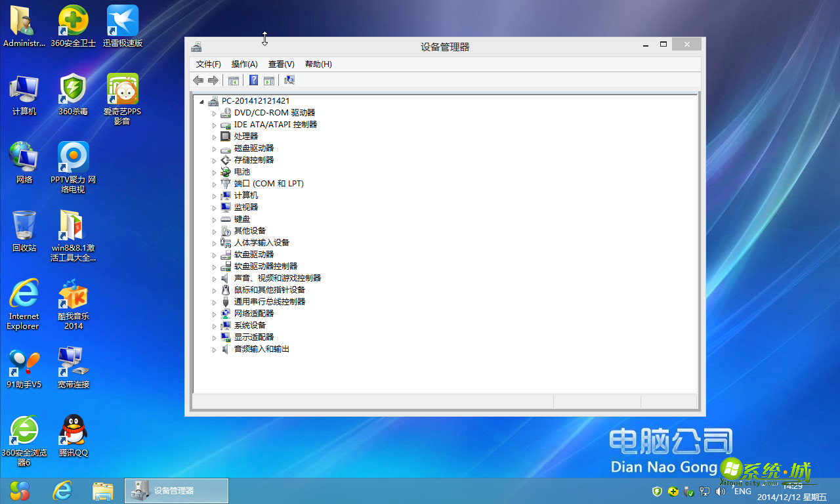
Task: Click the Scan for hardware changes icon
Action: [289, 80]
